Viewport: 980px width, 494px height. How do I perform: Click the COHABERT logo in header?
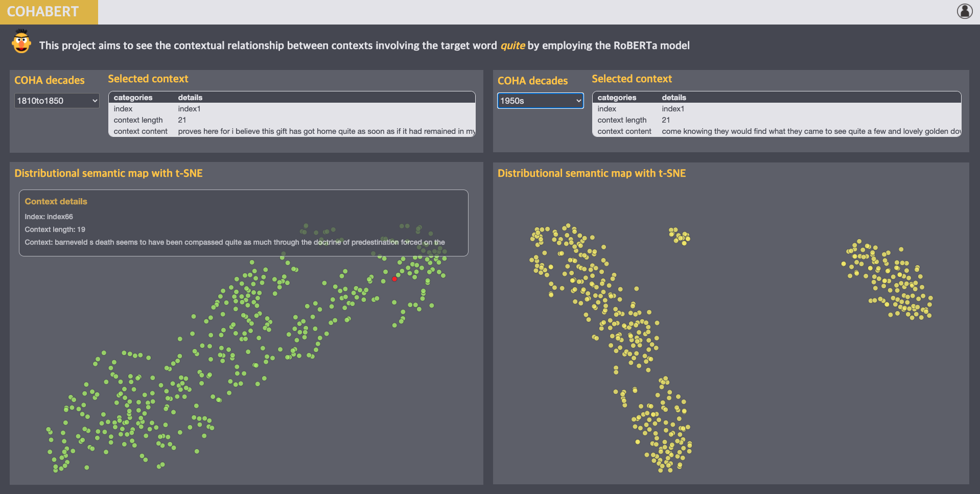click(x=43, y=12)
